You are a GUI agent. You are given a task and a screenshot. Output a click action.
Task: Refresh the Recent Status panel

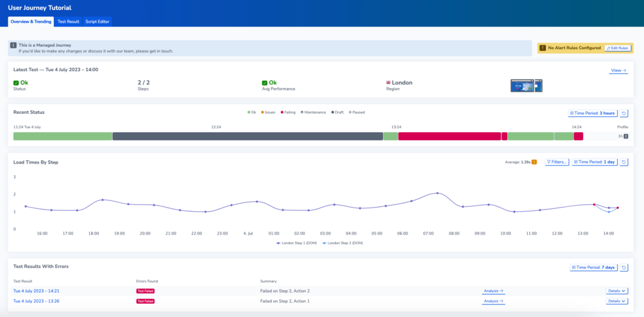pyautogui.click(x=623, y=113)
